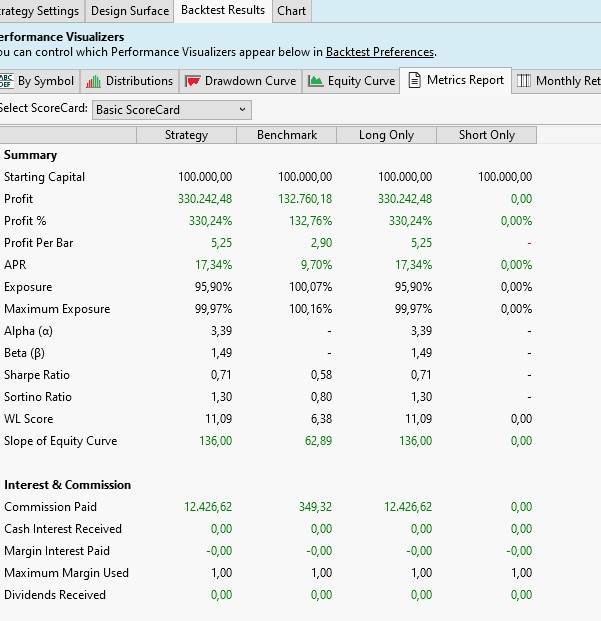Switch to the Strategy Settings tab
The width and height of the screenshot is (601, 621).
[40, 11]
